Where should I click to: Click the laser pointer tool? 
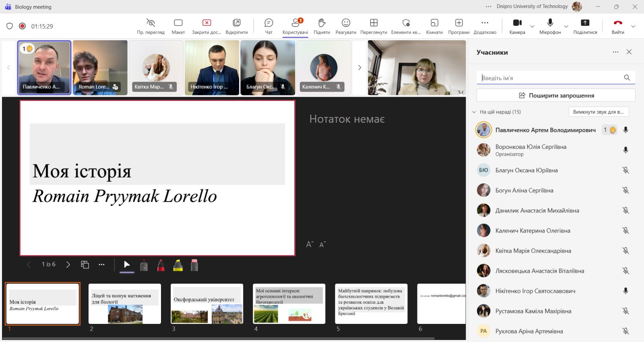coord(144,266)
